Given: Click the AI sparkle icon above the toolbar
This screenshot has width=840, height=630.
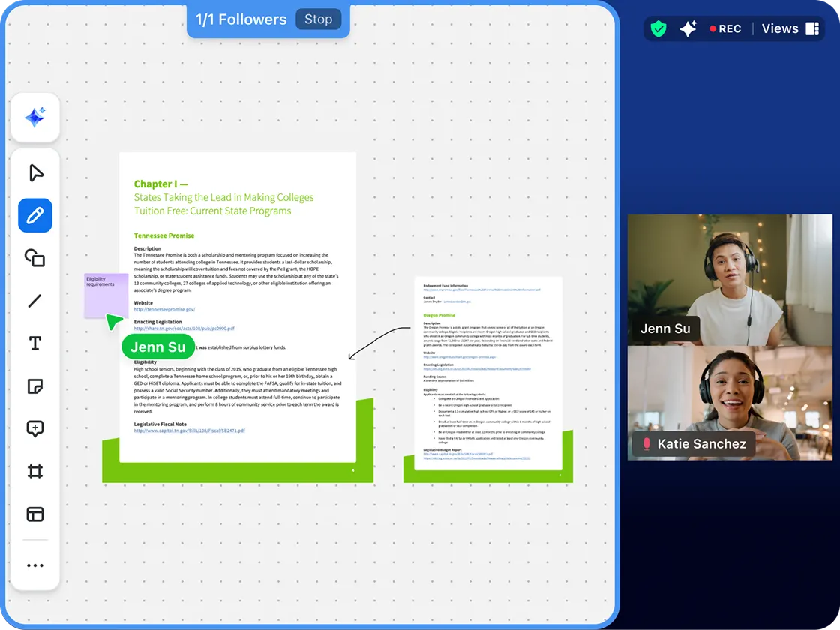Looking at the screenshot, I should pyautogui.click(x=34, y=117).
